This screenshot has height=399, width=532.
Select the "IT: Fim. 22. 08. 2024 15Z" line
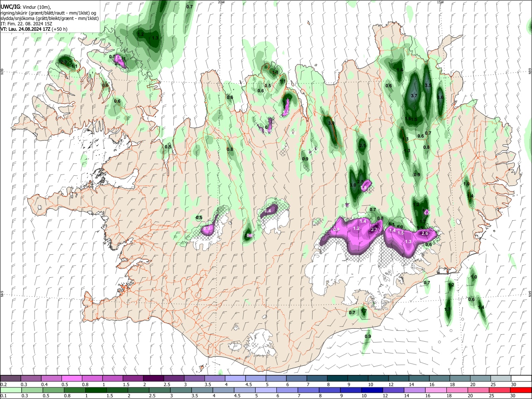[26, 24]
